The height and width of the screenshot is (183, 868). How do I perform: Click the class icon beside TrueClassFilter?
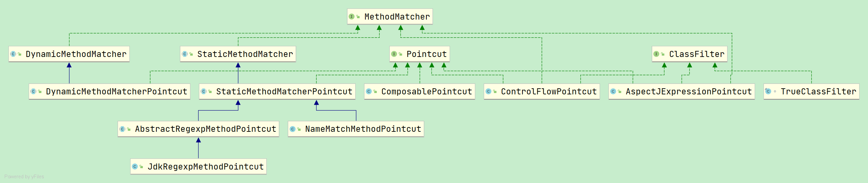click(768, 91)
